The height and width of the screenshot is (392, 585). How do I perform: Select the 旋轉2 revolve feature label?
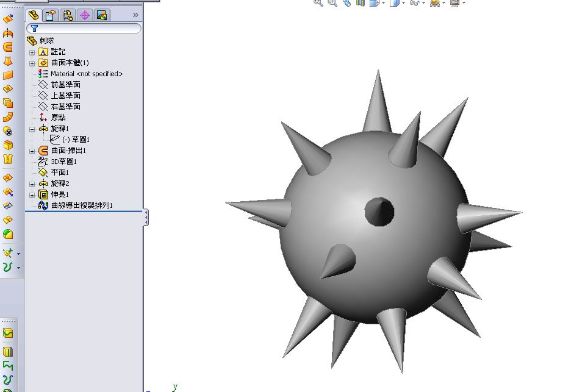[x=60, y=183]
